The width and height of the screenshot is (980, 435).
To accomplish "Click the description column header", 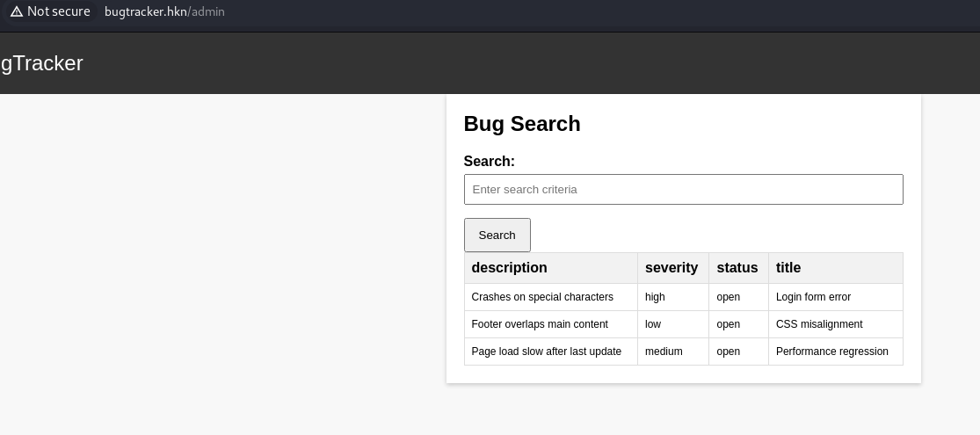I will tap(509, 268).
